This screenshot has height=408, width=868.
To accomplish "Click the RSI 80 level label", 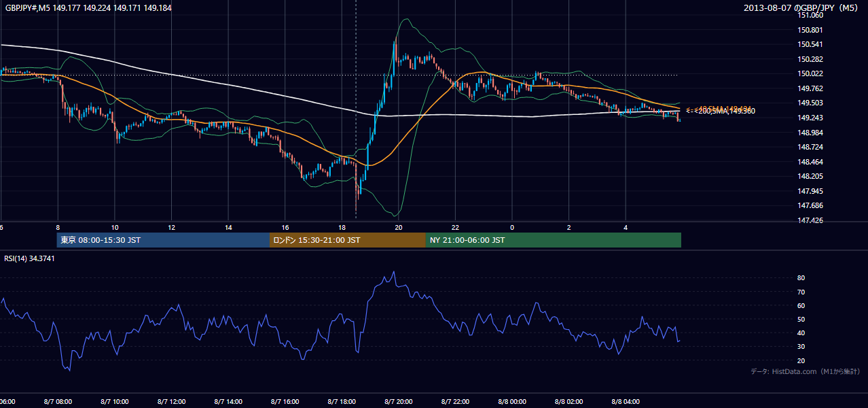I will [801, 278].
